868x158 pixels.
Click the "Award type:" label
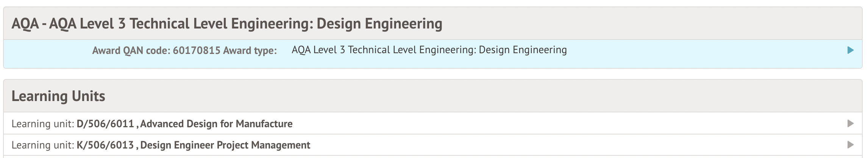click(250, 51)
